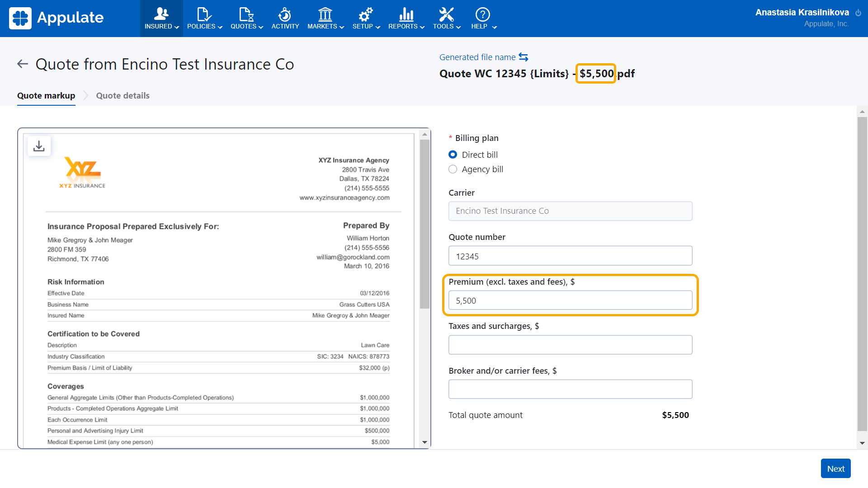Viewport: 868px width, 488px height.
Task: Click the $500,000 Personal and Advertising Injury value
Action: 377,431
